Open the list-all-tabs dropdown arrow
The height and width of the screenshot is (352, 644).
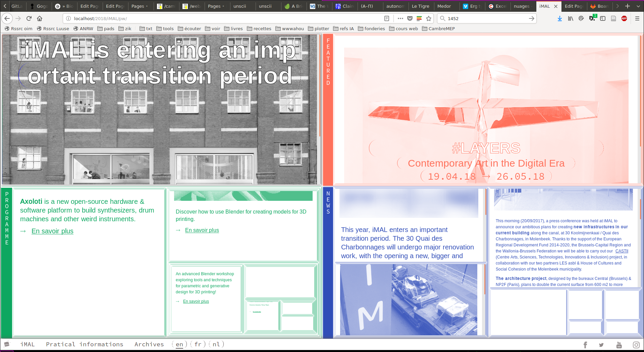click(x=638, y=6)
